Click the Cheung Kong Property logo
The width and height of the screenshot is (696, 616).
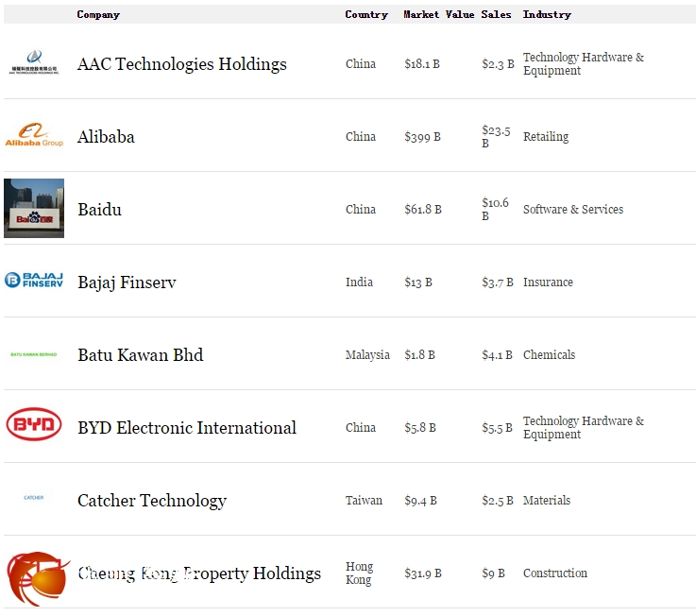38,577
